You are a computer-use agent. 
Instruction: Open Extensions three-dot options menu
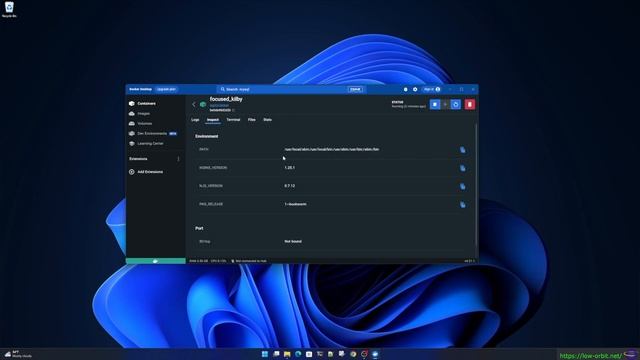178,159
